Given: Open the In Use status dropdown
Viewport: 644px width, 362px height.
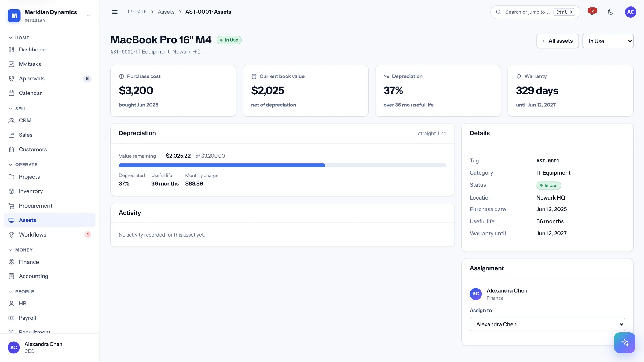Looking at the screenshot, I should pyautogui.click(x=608, y=41).
